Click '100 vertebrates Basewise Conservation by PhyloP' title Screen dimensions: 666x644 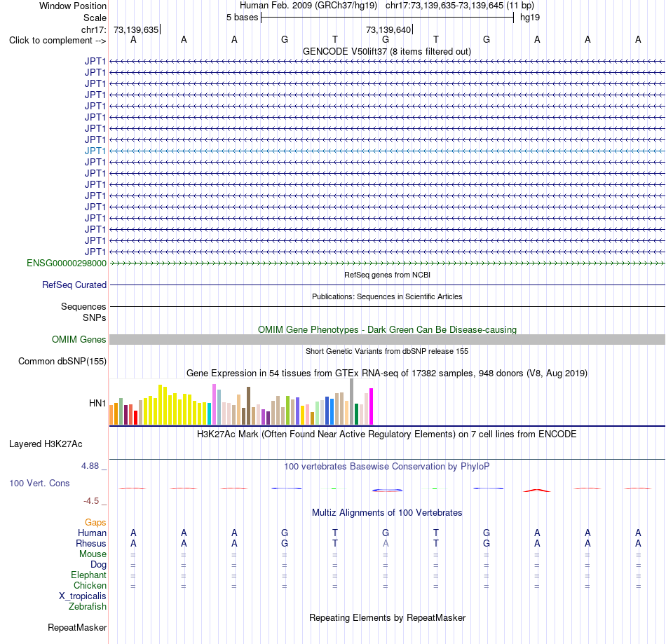(x=387, y=466)
